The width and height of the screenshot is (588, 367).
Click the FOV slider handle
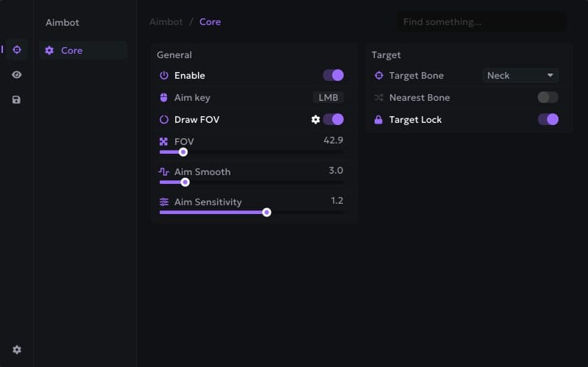tap(183, 152)
